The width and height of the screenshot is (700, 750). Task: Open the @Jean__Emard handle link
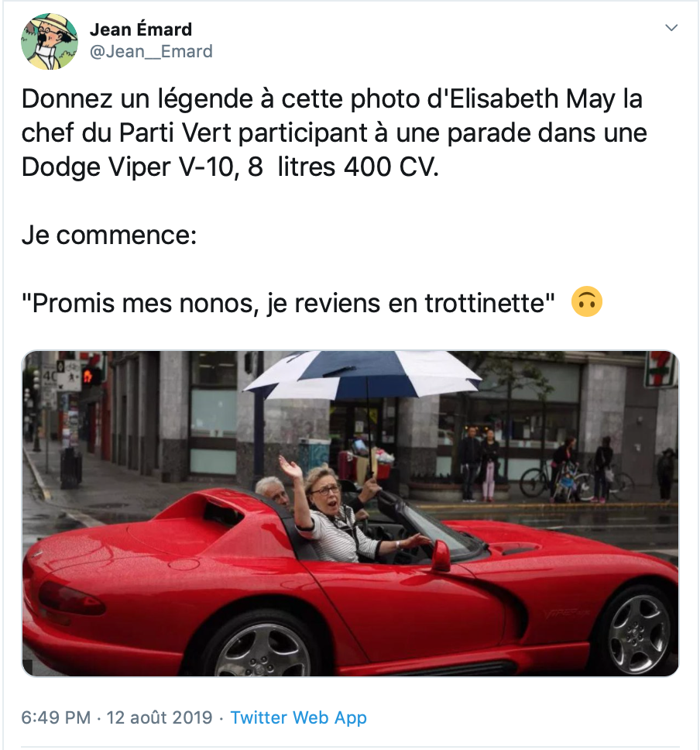[x=151, y=51]
